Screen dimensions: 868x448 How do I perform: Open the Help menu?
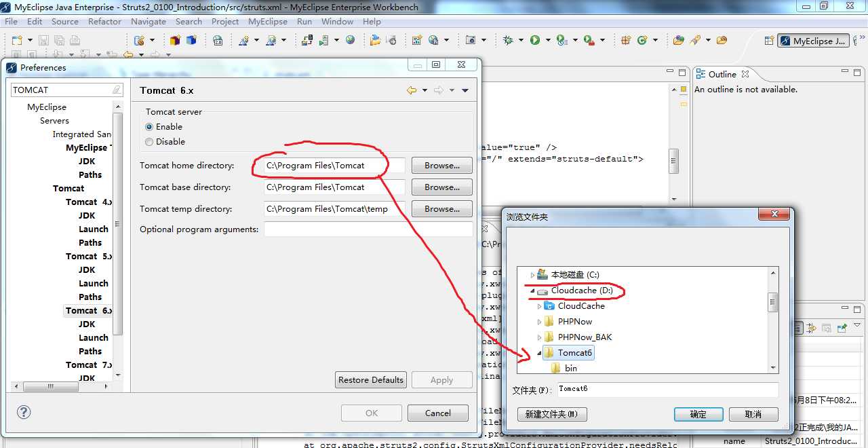tap(372, 21)
